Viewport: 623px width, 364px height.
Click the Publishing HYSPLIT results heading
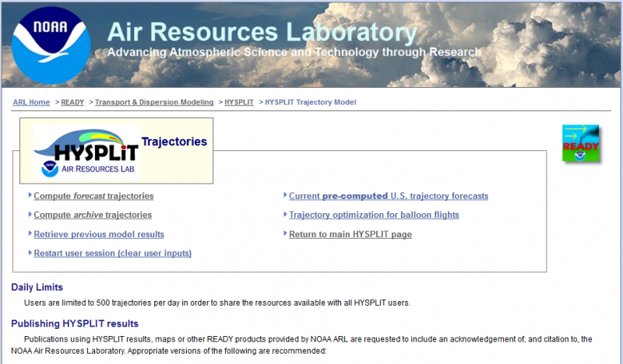75,324
